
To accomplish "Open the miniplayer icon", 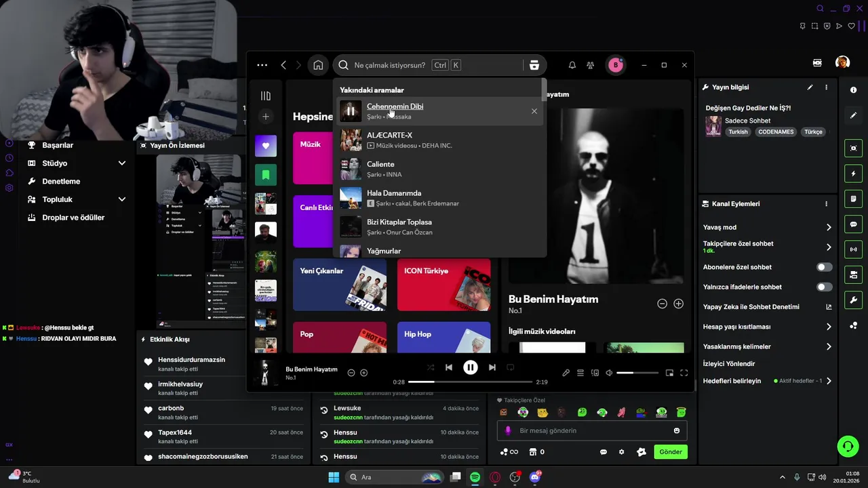I will (x=669, y=373).
